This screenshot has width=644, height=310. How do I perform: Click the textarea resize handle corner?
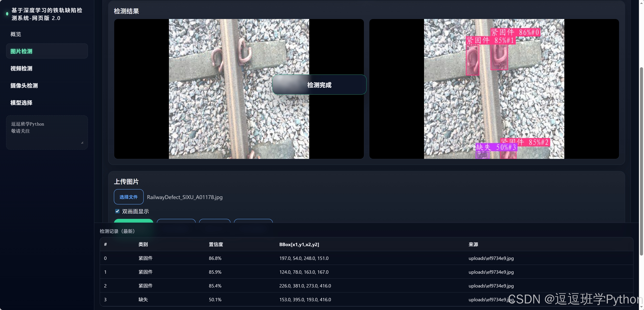point(82,143)
